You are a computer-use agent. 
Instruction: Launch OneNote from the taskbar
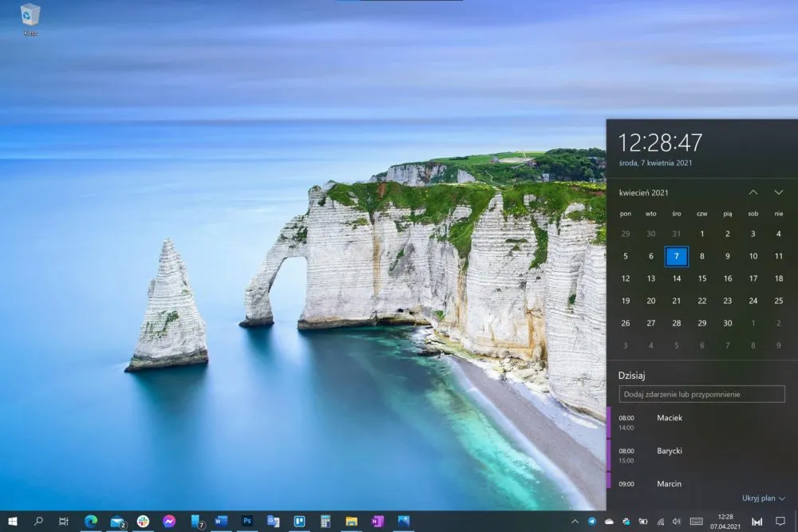click(377, 521)
